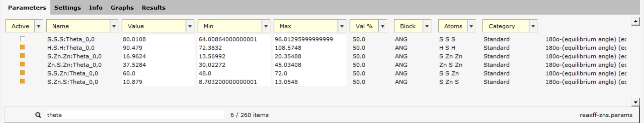This screenshot has height=123, width=644.
Task: Click the scroll down arrow button
Action: pyautogui.click(x=635, y=102)
